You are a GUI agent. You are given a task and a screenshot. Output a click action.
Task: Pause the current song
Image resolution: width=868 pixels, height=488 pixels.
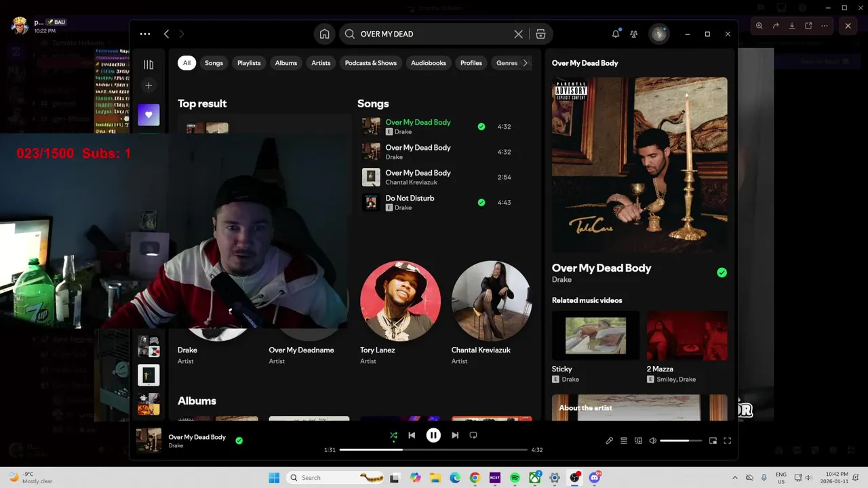(x=433, y=435)
